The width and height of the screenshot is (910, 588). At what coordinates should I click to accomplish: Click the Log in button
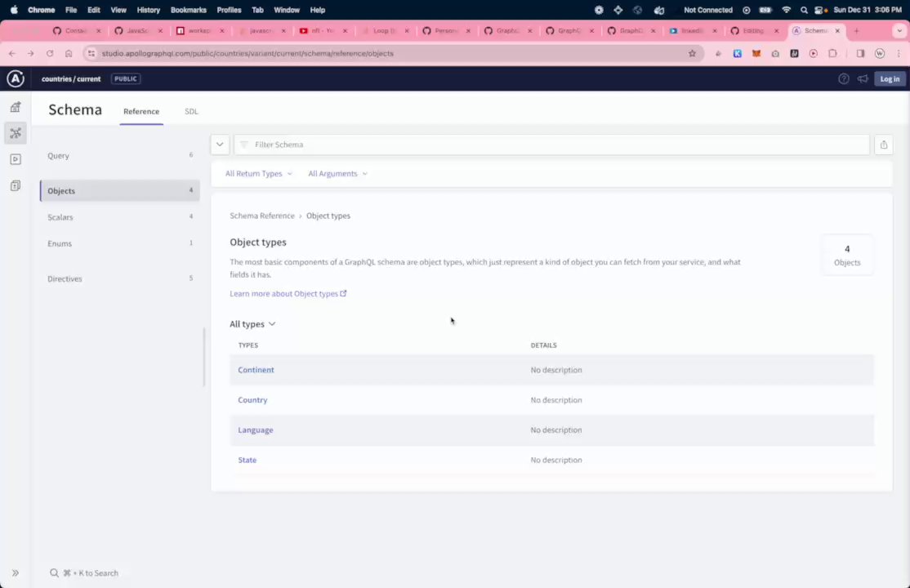pyautogui.click(x=889, y=79)
